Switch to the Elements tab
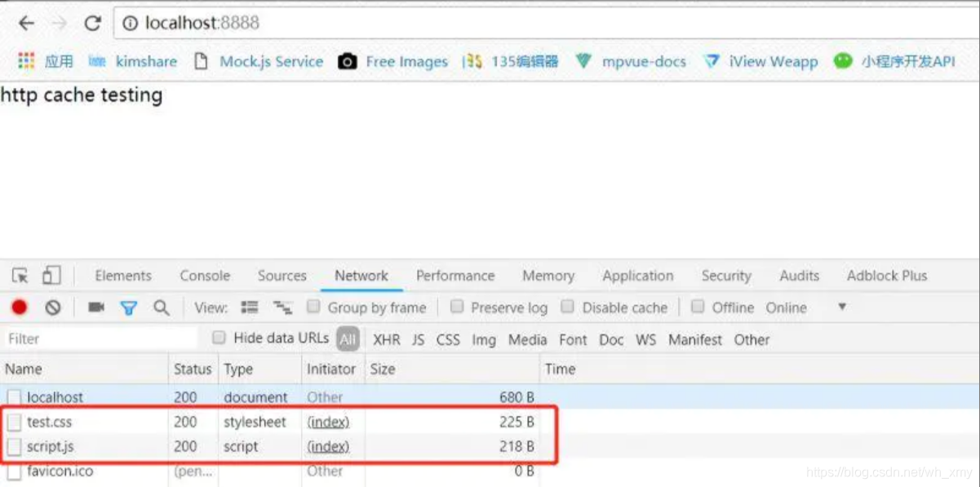 point(123,276)
